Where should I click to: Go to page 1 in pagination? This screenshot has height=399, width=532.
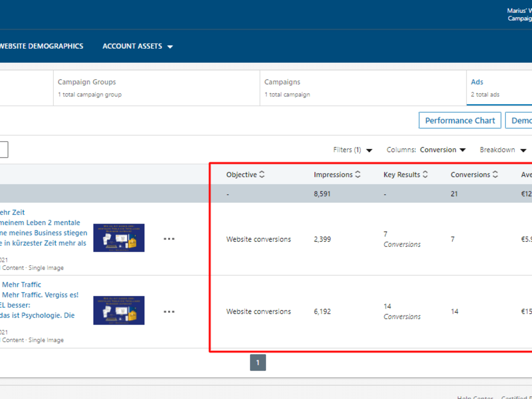258,363
